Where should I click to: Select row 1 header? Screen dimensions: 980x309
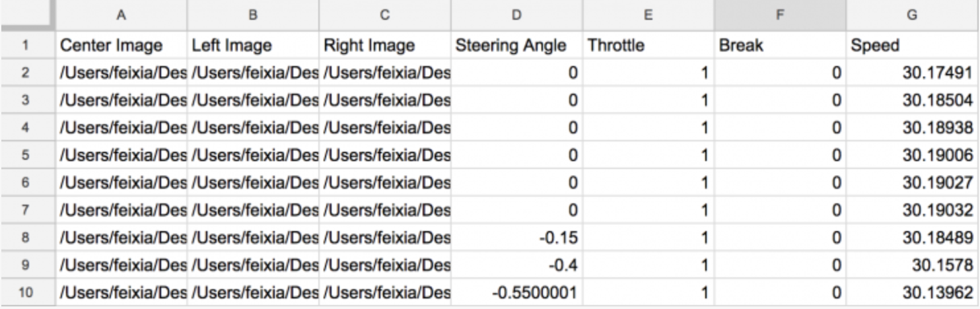click(x=26, y=46)
